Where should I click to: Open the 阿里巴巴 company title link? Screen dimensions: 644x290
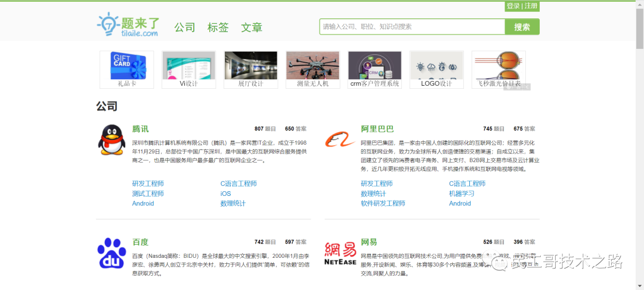point(377,129)
